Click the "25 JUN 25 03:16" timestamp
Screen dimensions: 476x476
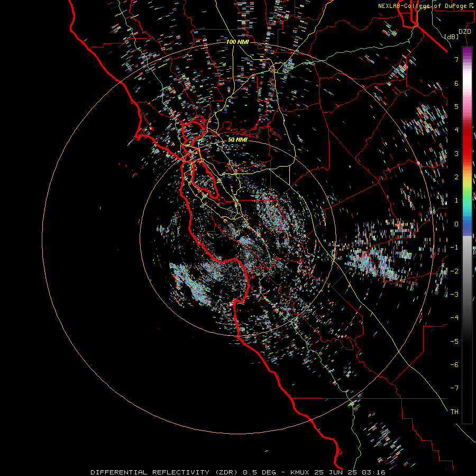tap(350, 472)
